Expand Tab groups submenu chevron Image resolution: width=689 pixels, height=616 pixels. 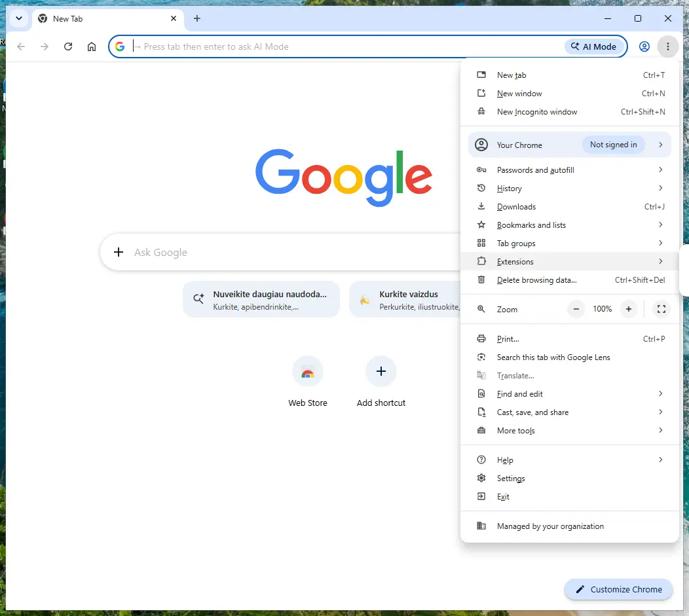pos(660,243)
